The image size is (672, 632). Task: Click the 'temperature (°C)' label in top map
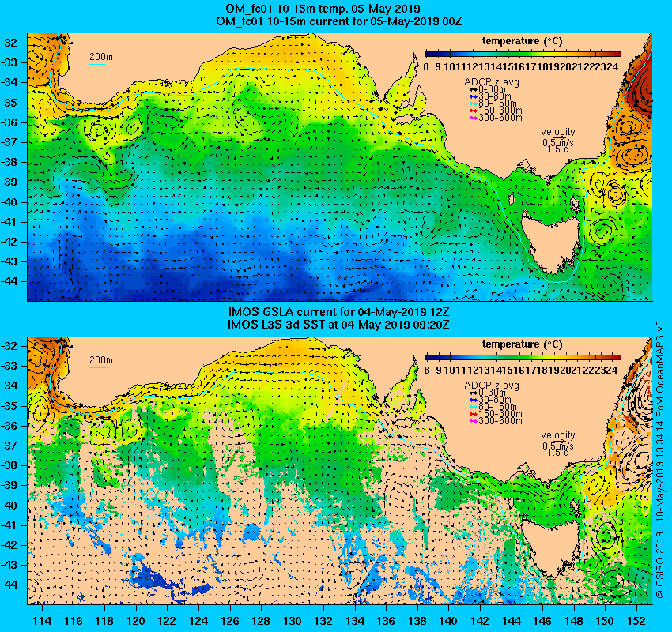click(522, 41)
